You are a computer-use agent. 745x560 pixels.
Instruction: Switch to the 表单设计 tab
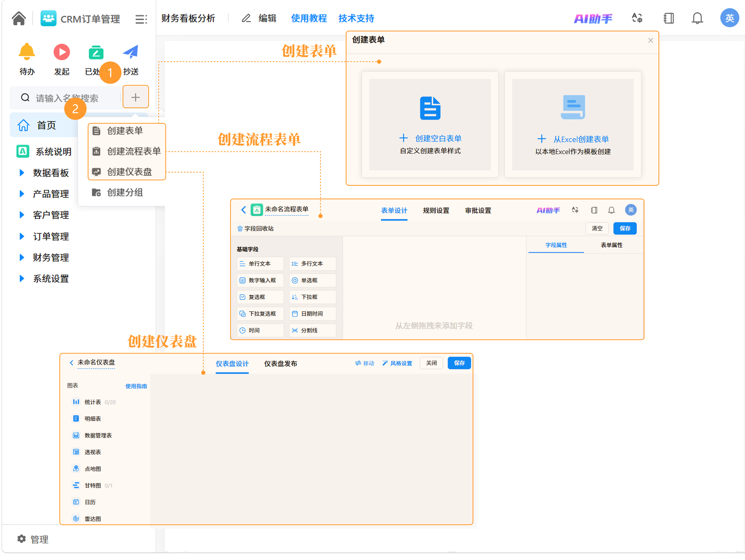[x=394, y=211]
